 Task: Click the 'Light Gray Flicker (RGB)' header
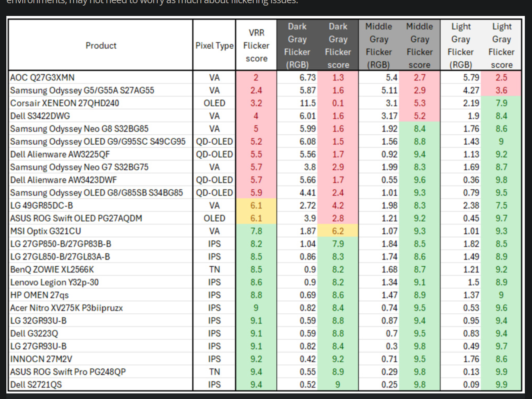461,45
